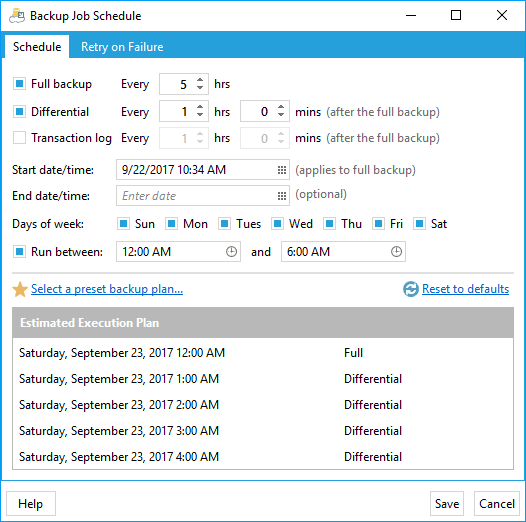Image resolution: width=526 pixels, height=522 pixels.
Task: Switch to the Schedule tab
Action: coord(37,47)
